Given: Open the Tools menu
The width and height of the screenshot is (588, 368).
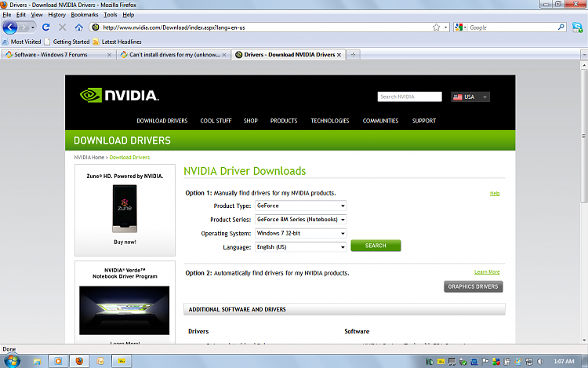Looking at the screenshot, I should click(111, 15).
